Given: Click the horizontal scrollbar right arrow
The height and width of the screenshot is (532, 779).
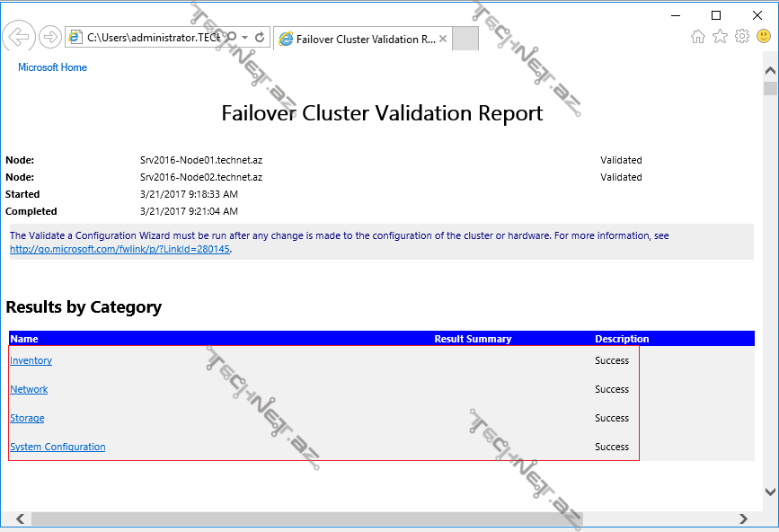Looking at the screenshot, I should pyautogui.click(x=743, y=519).
